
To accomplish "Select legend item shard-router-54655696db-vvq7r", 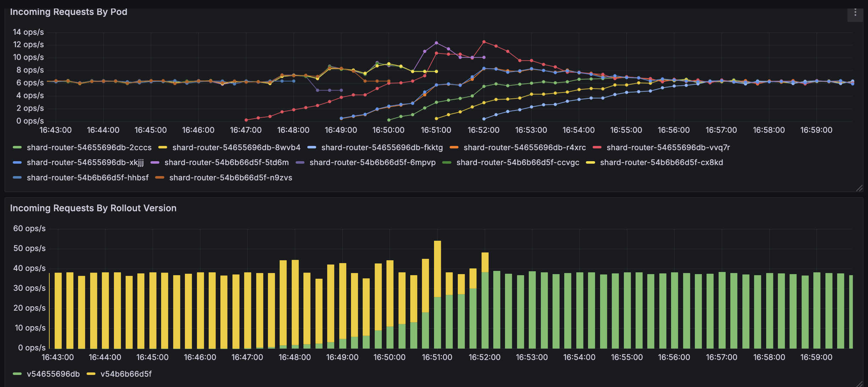I will point(668,147).
